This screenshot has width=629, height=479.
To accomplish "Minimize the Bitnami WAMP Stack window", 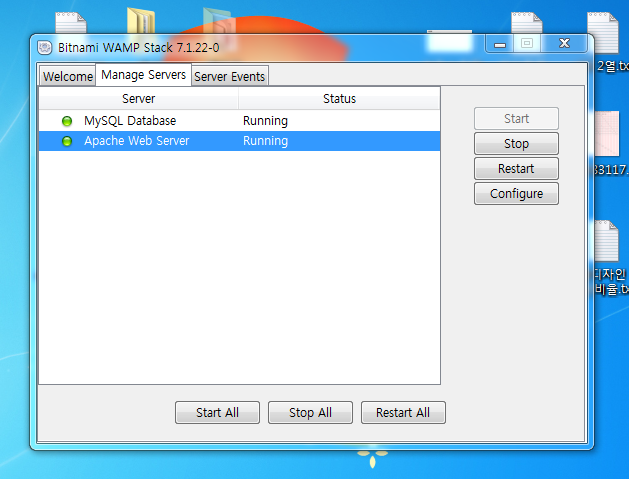I will (x=500, y=43).
